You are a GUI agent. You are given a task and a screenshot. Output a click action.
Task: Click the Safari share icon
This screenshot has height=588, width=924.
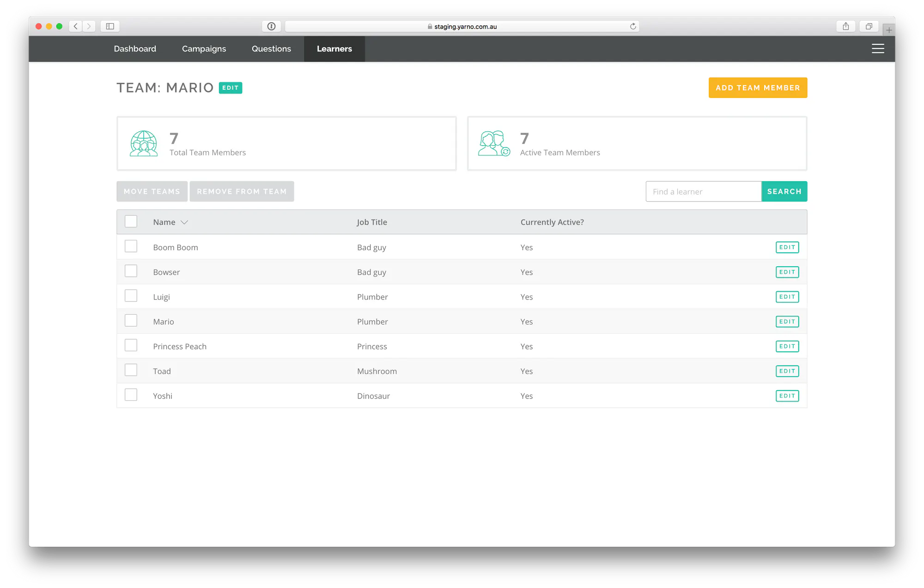[845, 26]
